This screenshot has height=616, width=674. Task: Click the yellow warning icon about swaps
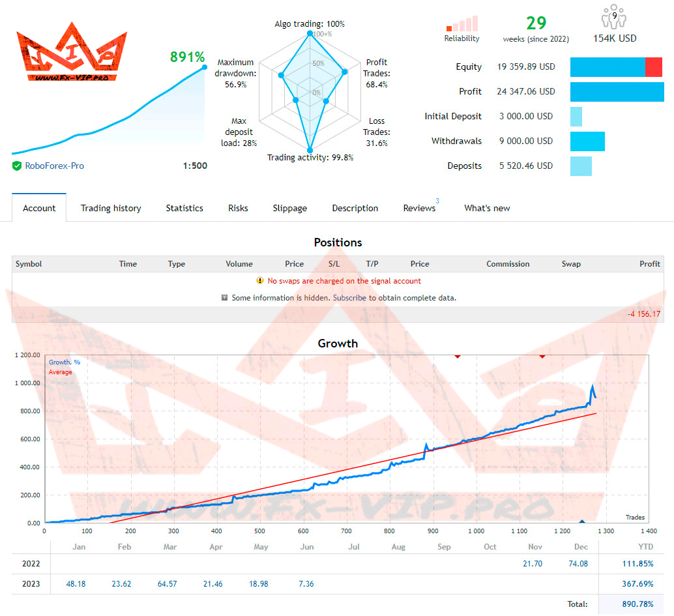[260, 281]
